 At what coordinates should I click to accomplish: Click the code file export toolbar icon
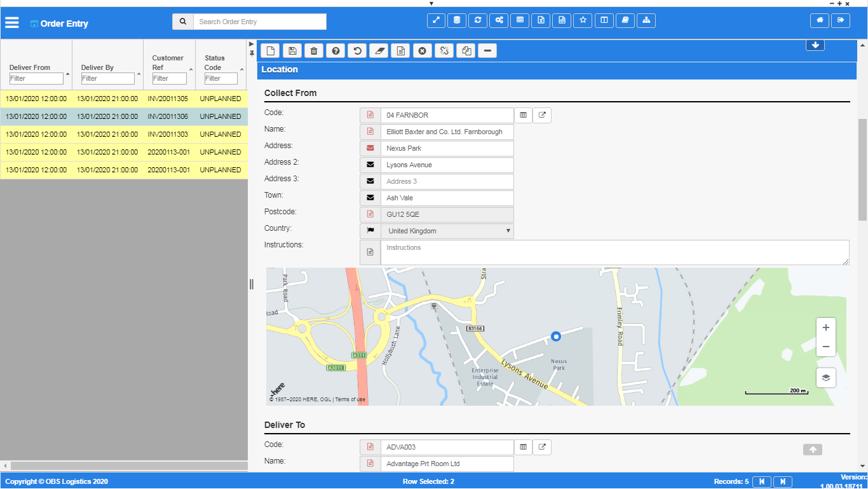click(x=562, y=20)
